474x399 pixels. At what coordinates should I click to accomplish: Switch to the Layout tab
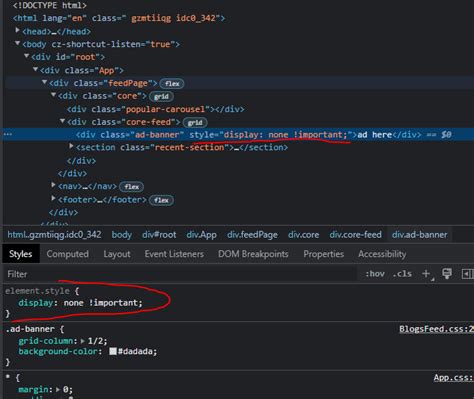(x=117, y=254)
